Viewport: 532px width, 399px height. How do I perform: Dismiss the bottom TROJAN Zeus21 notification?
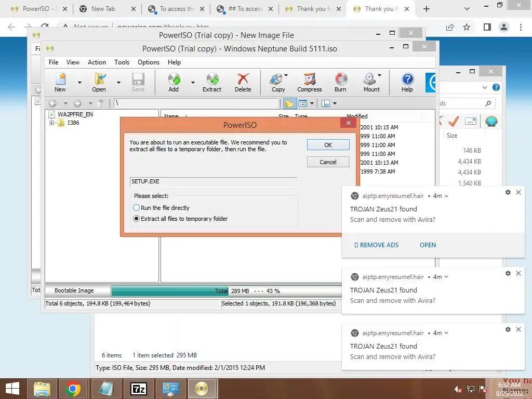coord(518,329)
